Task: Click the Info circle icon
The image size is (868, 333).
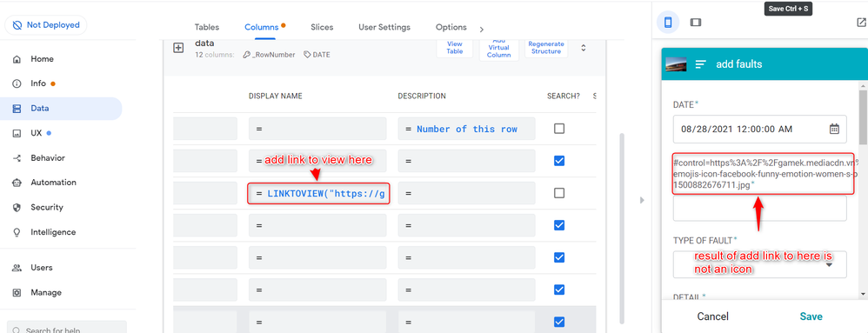Action: pos(17,83)
